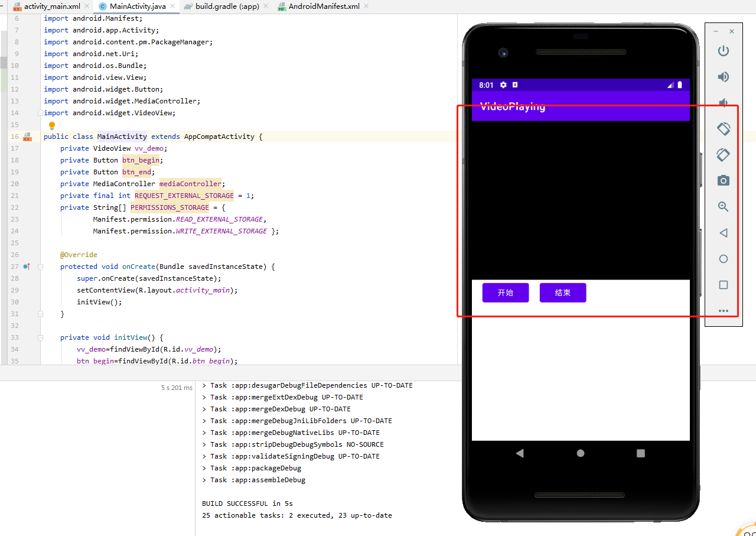This screenshot has width=756, height=536.
Task: Click the mediaController field name at line 20
Action: pyautogui.click(x=190, y=184)
